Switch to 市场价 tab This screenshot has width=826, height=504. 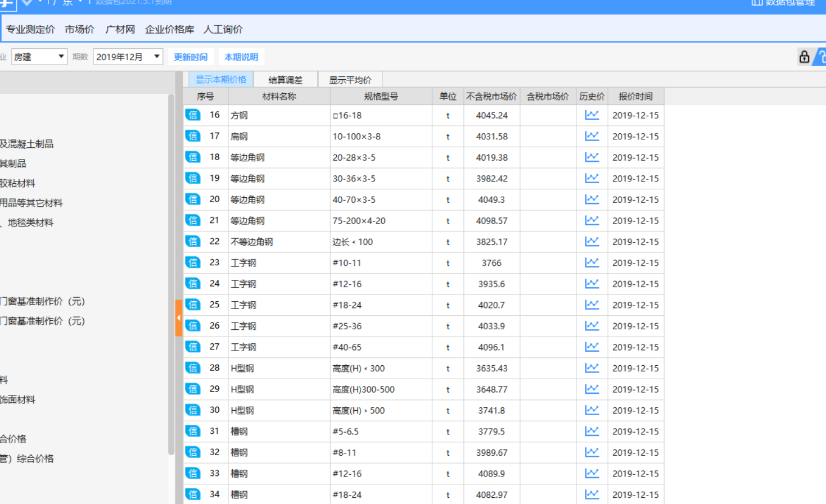(x=79, y=29)
